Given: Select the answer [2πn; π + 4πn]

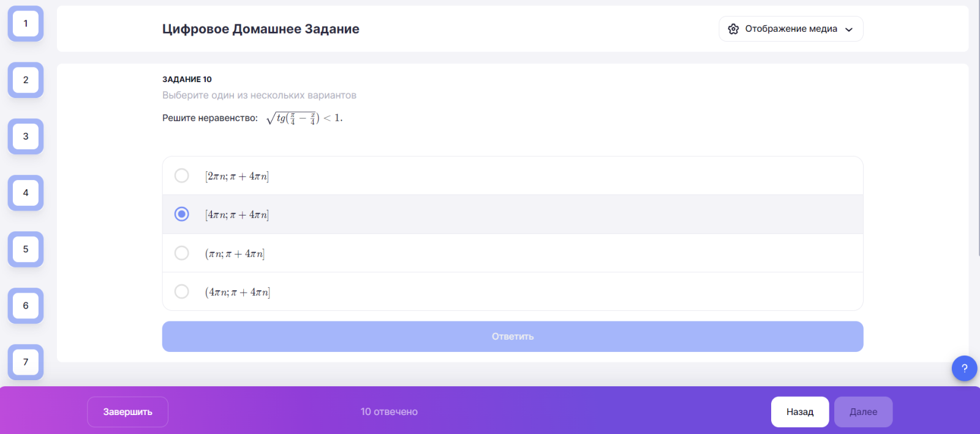Looking at the screenshot, I should (513, 176).
